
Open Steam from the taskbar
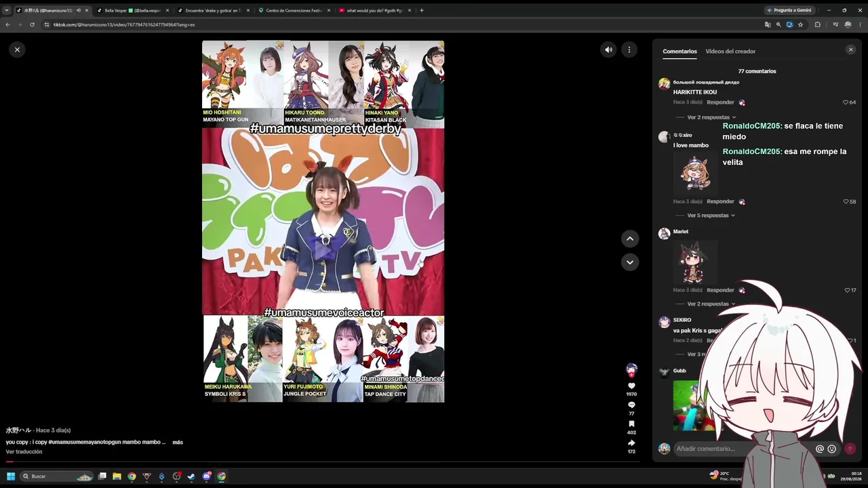point(191,476)
